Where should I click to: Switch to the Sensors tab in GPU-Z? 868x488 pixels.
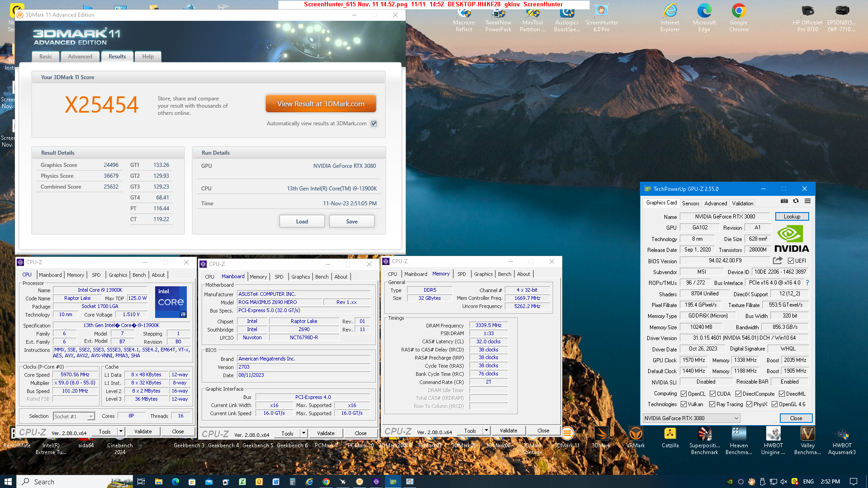click(691, 203)
